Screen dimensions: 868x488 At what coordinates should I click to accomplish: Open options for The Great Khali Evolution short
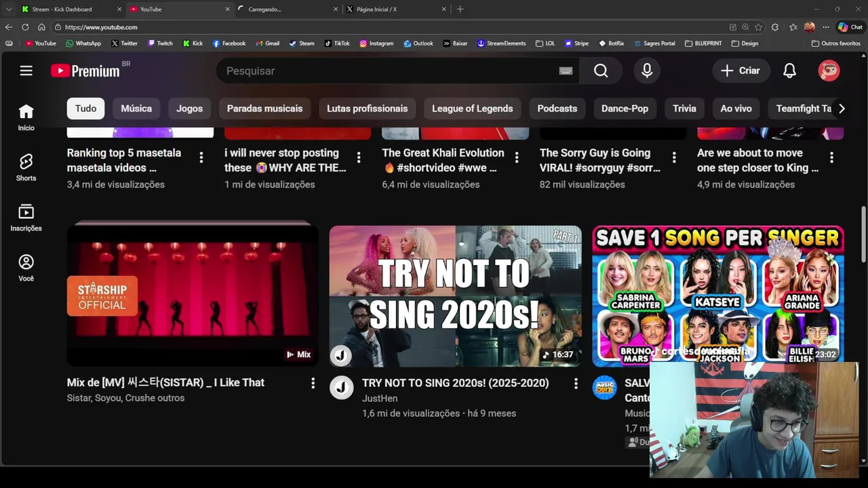click(517, 157)
